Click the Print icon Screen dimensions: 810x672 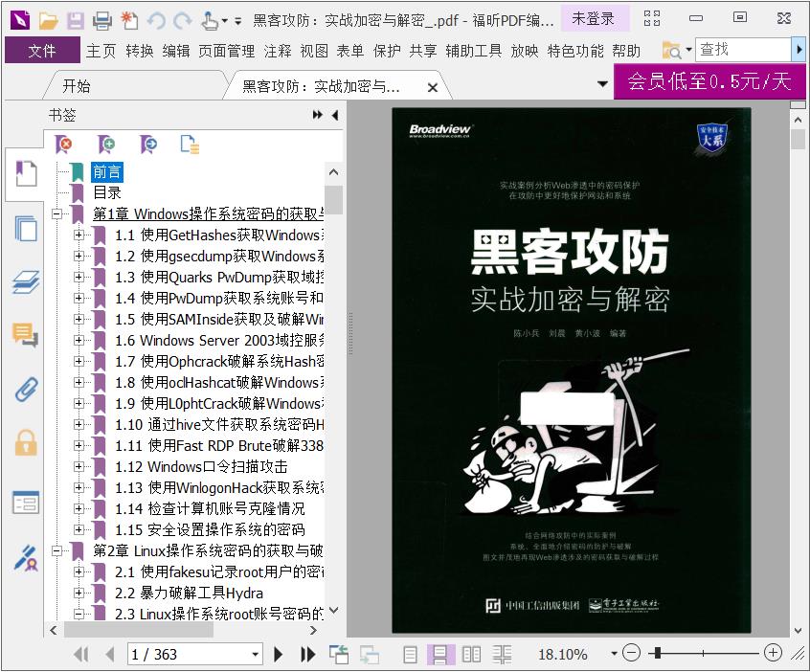(x=102, y=20)
